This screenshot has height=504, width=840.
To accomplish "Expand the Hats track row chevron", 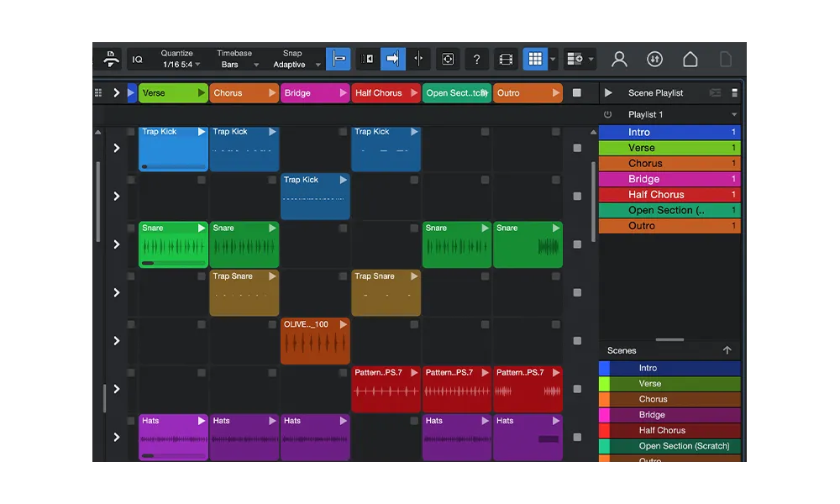I will coord(116,437).
